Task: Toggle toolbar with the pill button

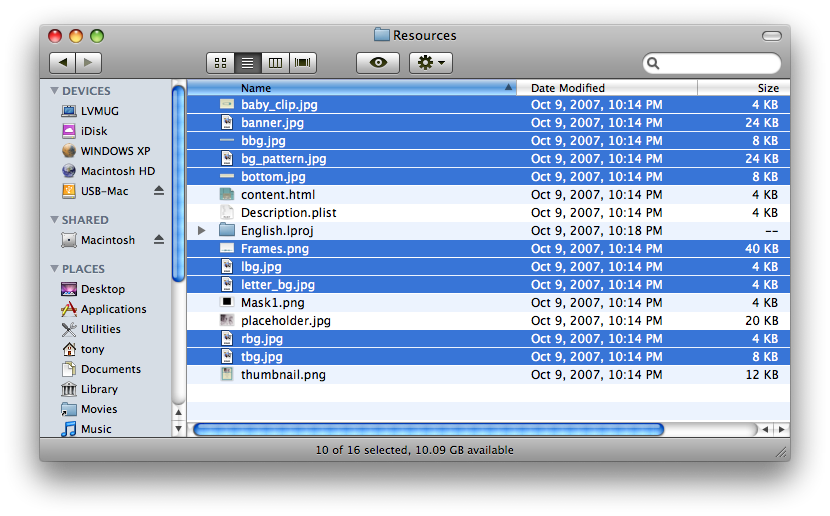Action: coord(772,36)
